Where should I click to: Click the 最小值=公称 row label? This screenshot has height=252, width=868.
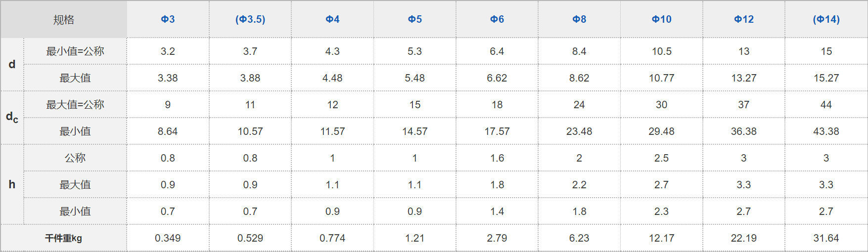click(x=75, y=51)
